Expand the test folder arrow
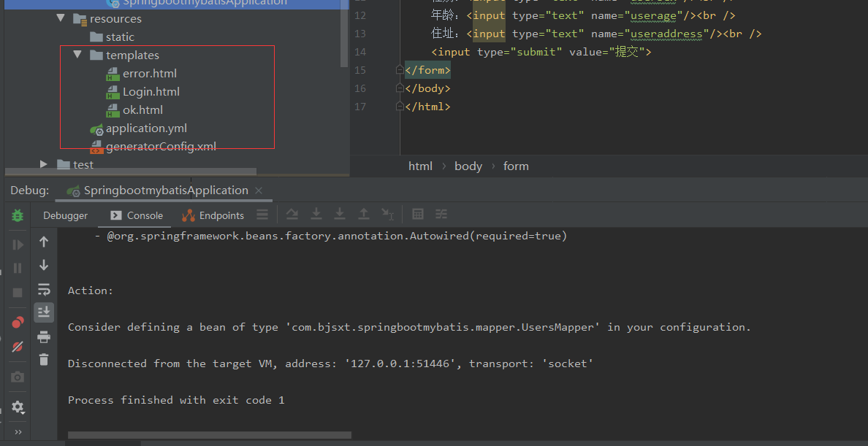 point(44,164)
